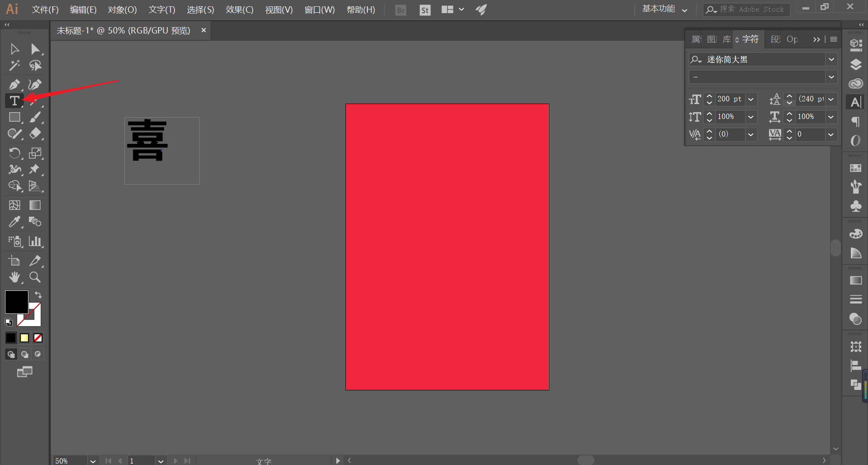Select the Type tool

(x=14, y=101)
